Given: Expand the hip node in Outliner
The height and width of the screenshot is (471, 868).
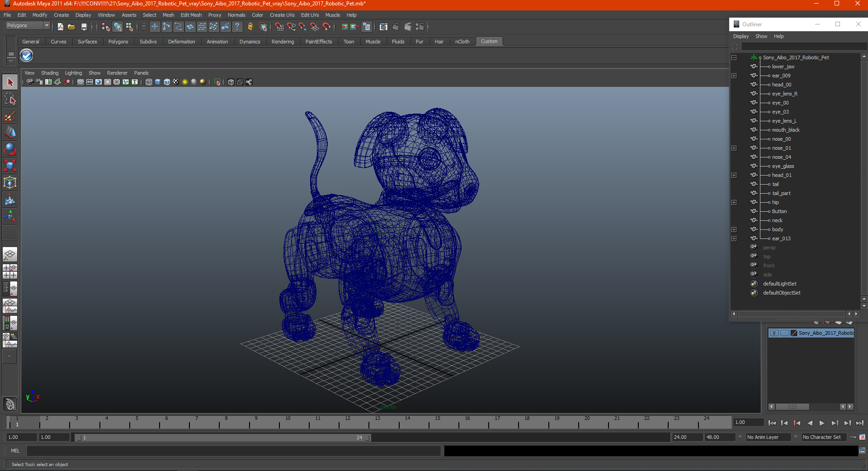Looking at the screenshot, I should pyautogui.click(x=734, y=202).
